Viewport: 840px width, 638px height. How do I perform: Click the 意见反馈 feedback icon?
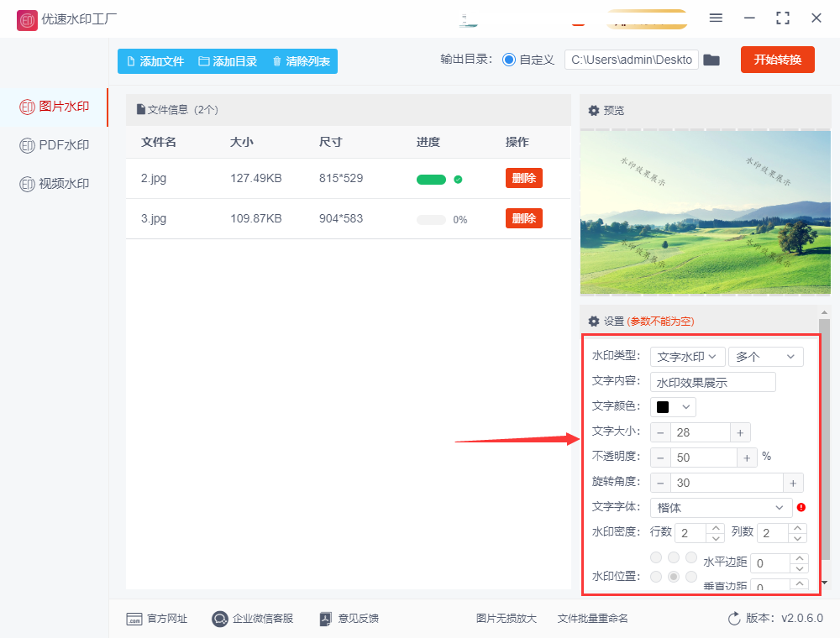pos(326,620)
